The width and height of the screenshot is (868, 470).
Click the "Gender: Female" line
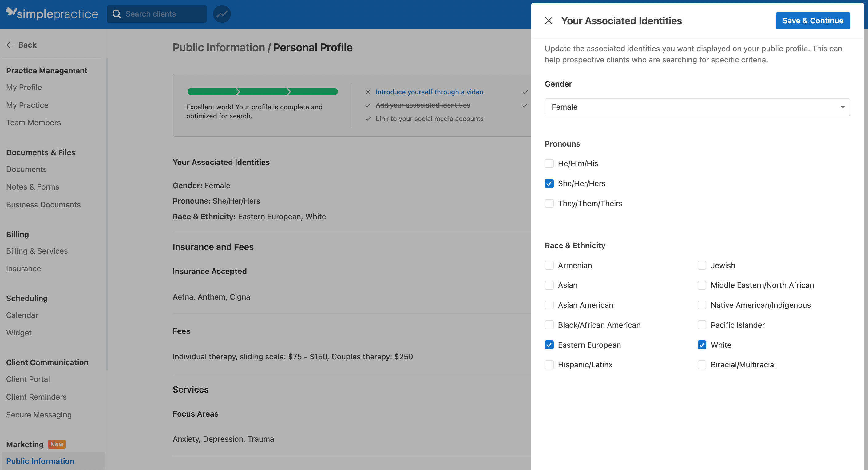pos(201,186)
